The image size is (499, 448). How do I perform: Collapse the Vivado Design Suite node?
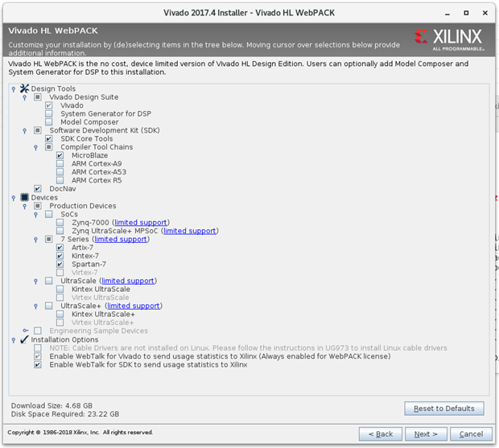pyautogui.click(x=24, y=97)
